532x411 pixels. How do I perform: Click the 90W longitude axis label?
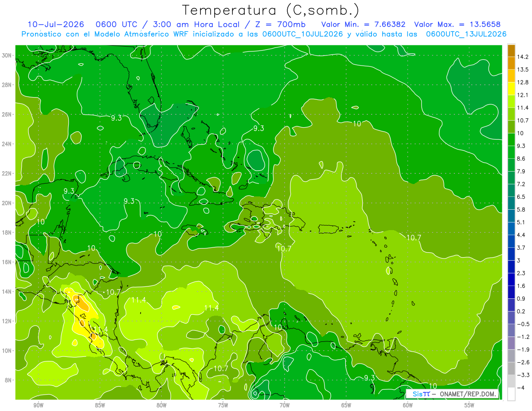point(38,405)
